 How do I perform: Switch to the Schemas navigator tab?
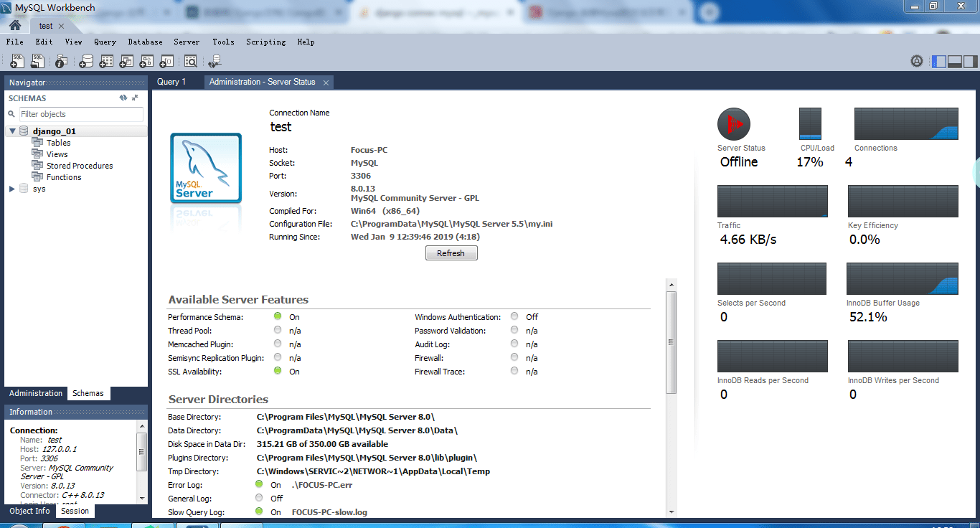pyautogui.click(x=88, y=393)
